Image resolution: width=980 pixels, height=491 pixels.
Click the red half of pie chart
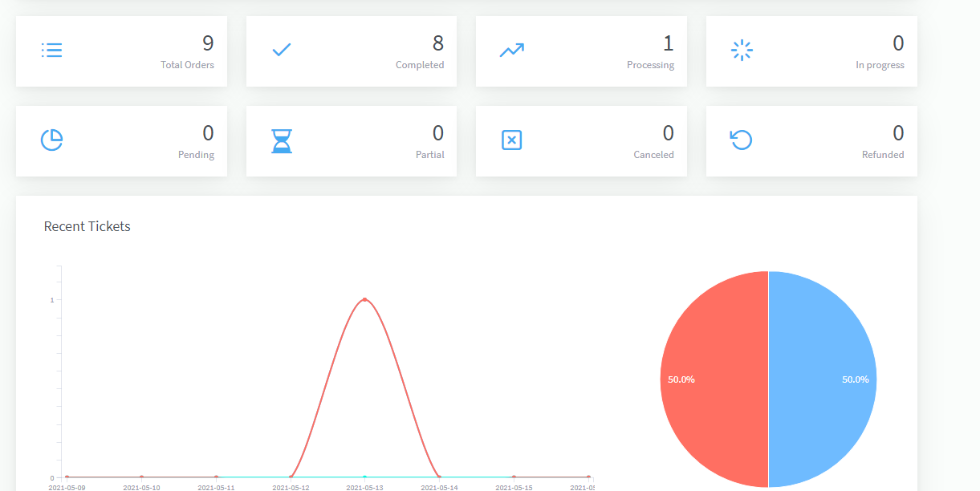pyautogui.click(x=710, y=379)
